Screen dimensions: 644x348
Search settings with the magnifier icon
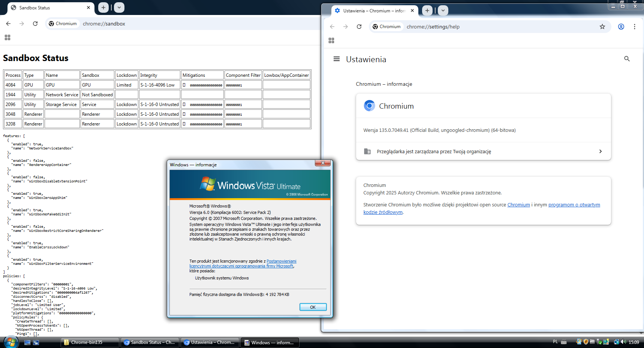[627, 59]
